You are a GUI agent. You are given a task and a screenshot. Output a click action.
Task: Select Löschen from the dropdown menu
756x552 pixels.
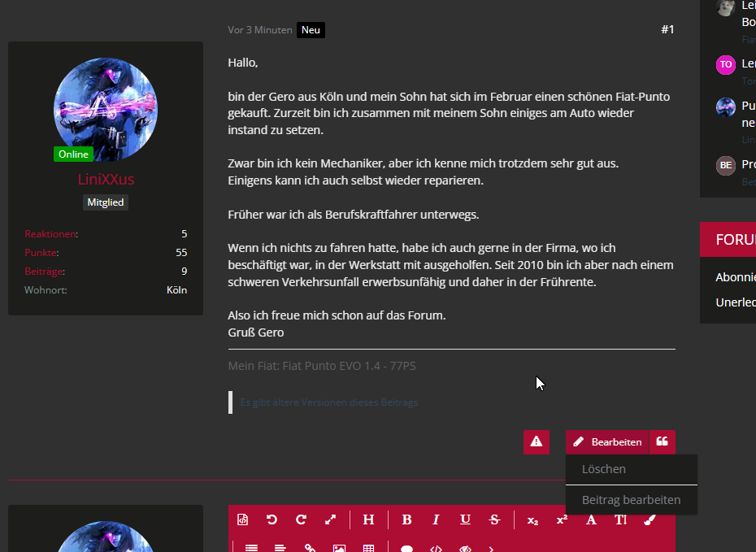(604, 469)
